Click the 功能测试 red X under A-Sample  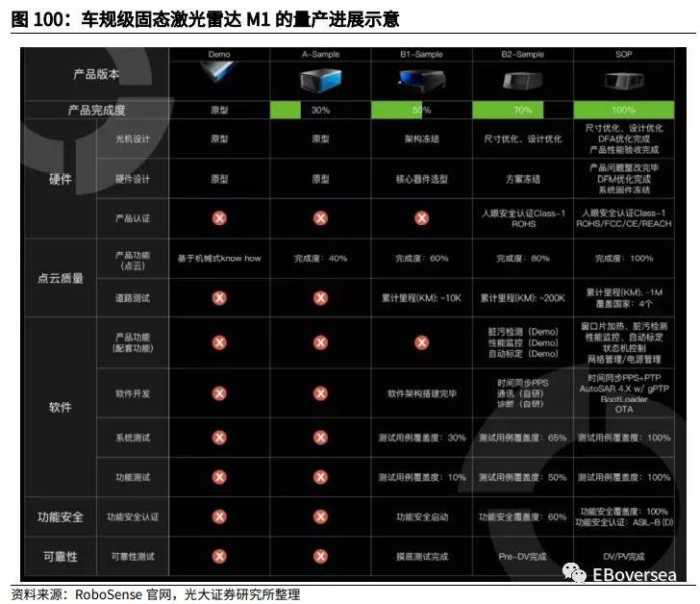[320, 477]
